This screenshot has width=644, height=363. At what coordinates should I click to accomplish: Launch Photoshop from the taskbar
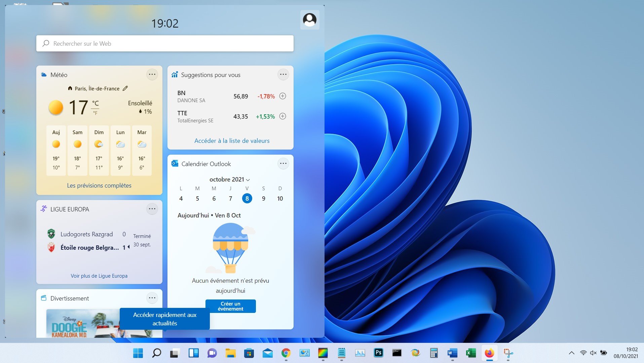click(378, 353)
